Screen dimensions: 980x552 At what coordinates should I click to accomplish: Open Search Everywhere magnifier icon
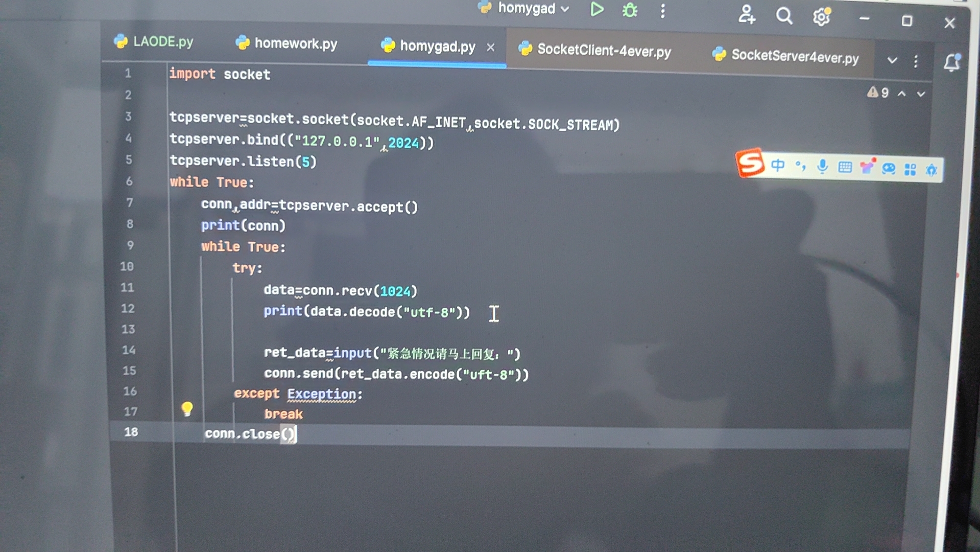(x=784, y=16)
